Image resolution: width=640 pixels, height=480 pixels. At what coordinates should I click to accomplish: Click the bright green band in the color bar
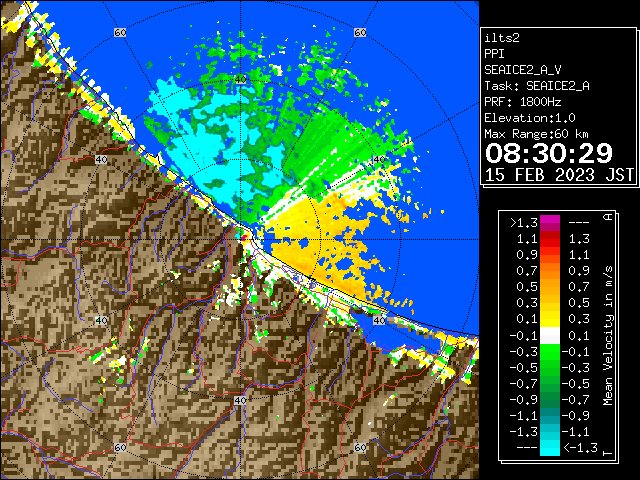coord(550,352)
